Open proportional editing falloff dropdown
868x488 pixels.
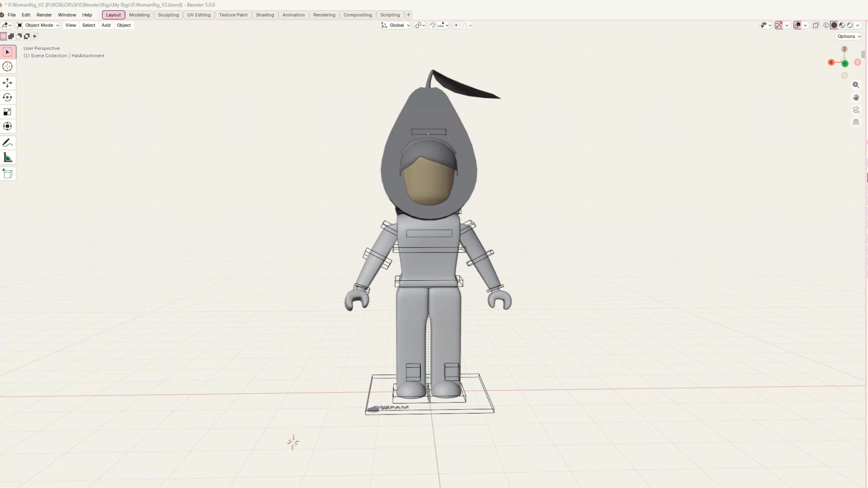[467, 25]
